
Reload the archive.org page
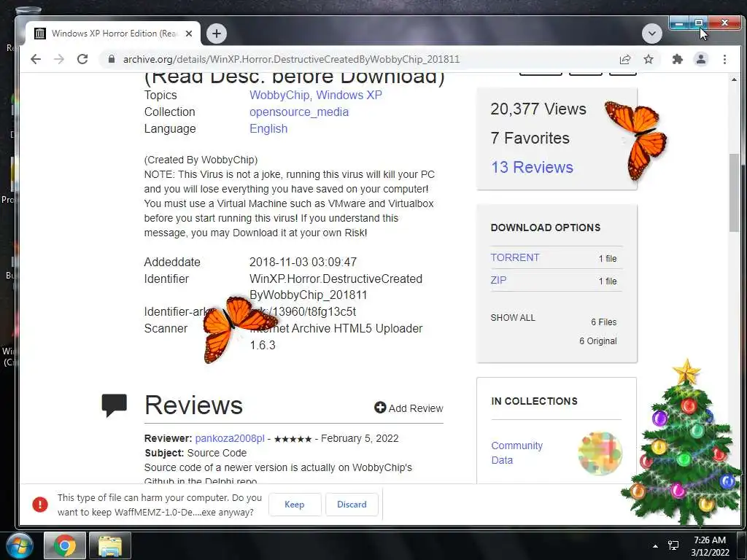coord(82,59)
